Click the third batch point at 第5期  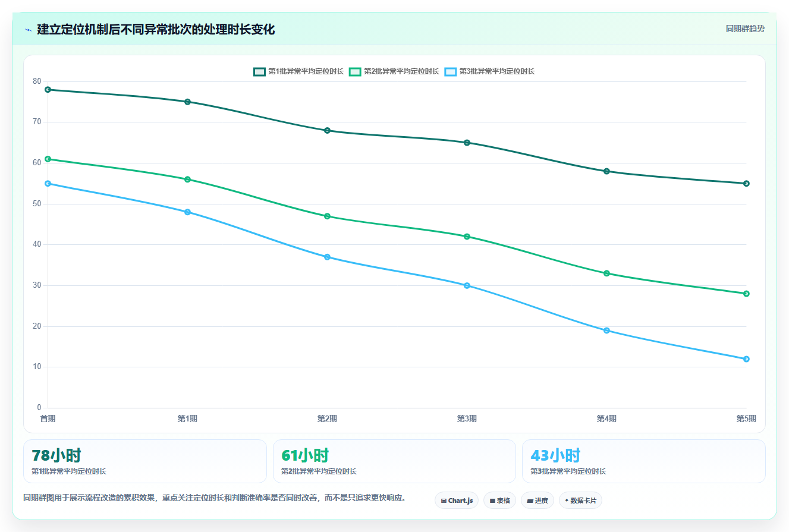pyautogui.click(x=746, y=359)
